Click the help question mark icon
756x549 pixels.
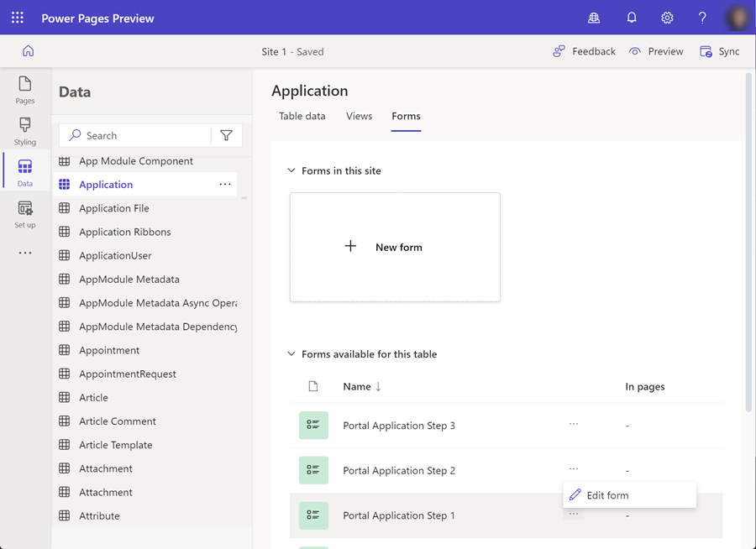tap(702, 18)
